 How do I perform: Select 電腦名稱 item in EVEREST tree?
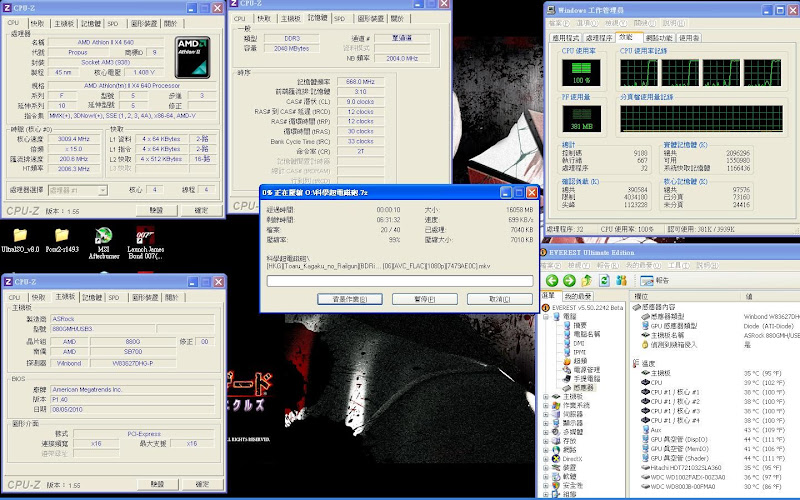point(586,334)
